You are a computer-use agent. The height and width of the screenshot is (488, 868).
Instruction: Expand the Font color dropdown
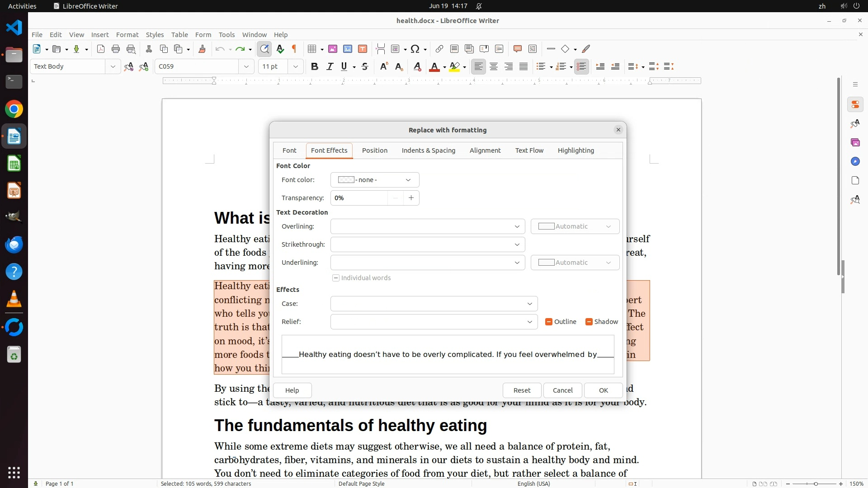(x=374, y=180)
